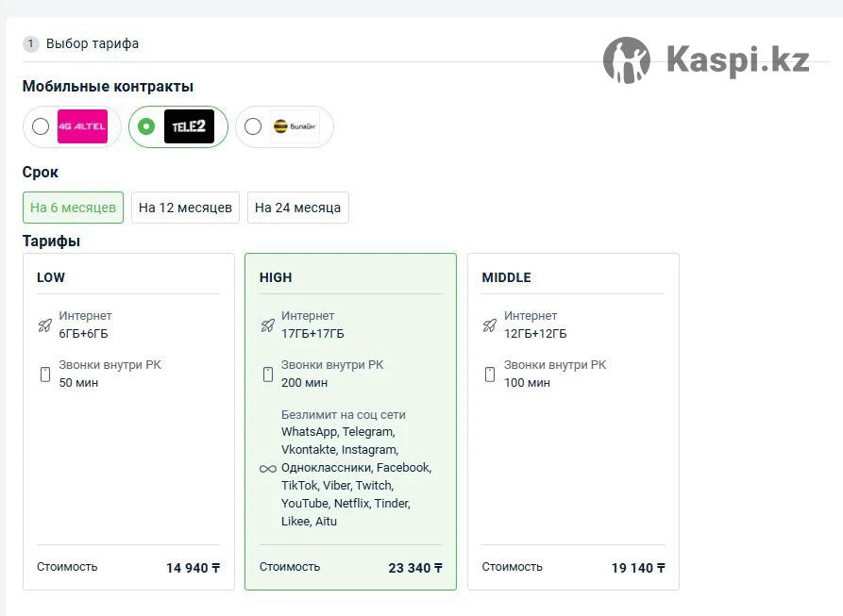Click the 'WhatsApp, Telegram,' line of social apps
This screenshot has width=843, height=616.
tap(338, 432)
